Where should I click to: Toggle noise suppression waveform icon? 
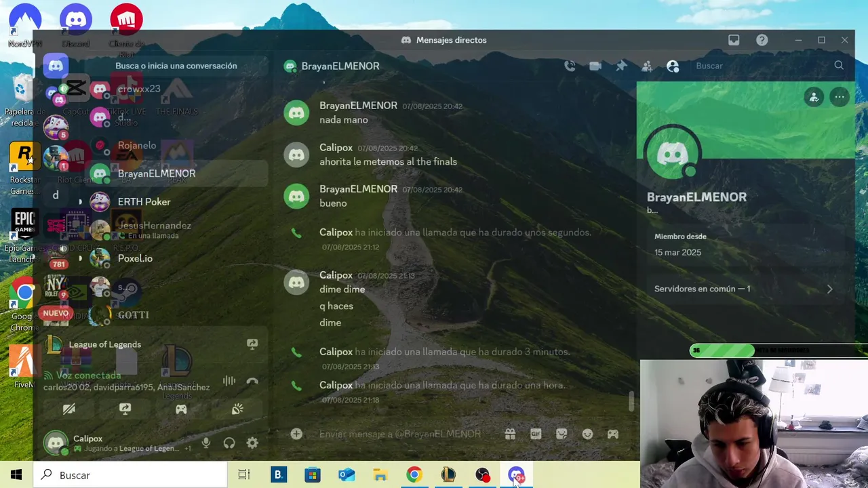pyautogui.click(x=229, y=381)
